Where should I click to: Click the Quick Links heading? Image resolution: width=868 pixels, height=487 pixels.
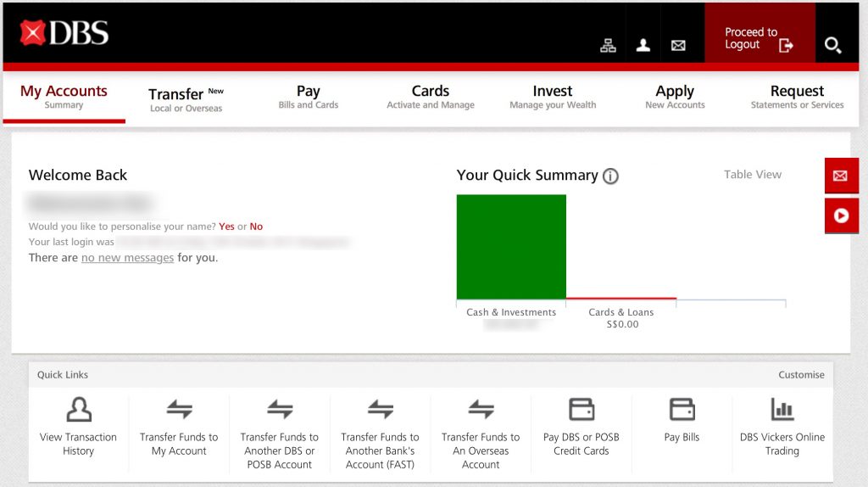(63, 374)
